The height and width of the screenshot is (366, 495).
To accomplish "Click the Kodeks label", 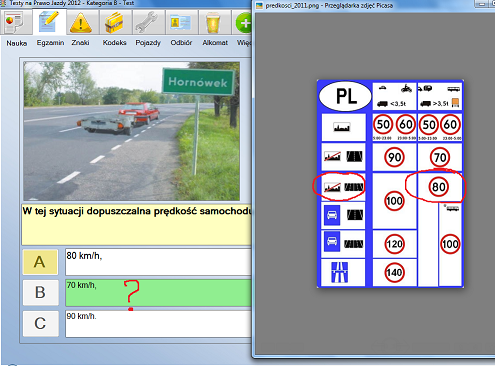I will click(114, 43).
